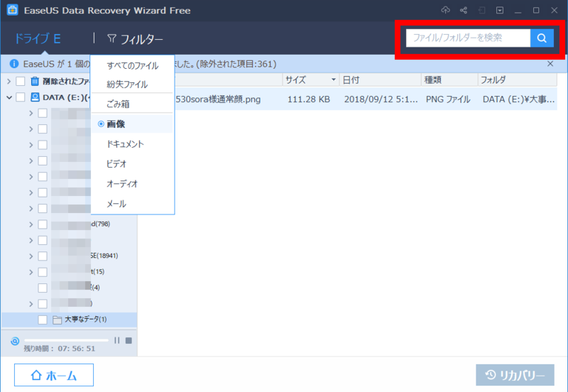The image size is (568, 392).
Task: Maximize the EaseUS window
Action: (536, 10)
